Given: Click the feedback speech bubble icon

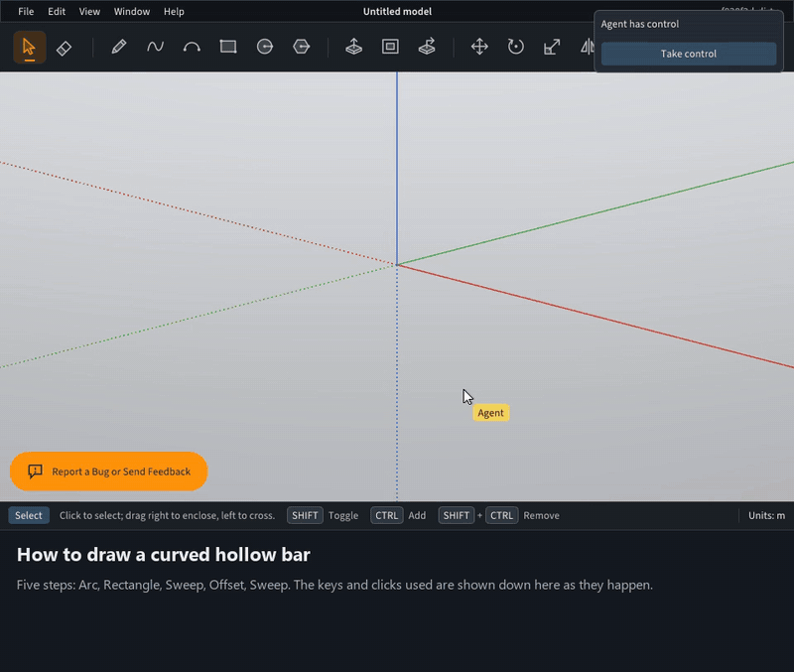Looking at the screenshot, I should tap(35, 471).
